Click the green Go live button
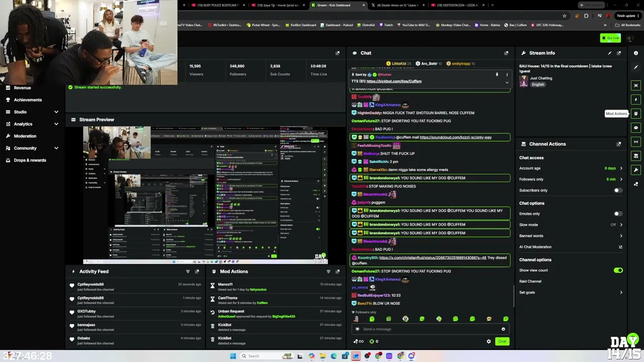The image size is (644, 362). [610, 38]
